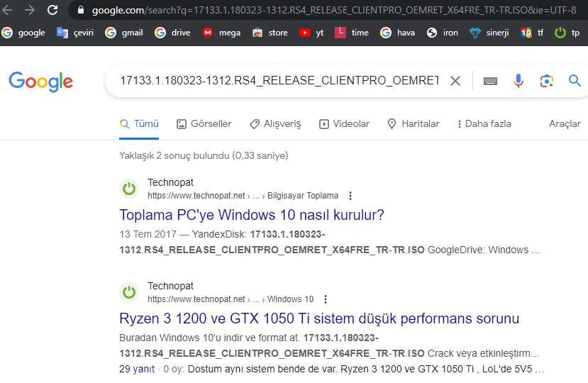Screen dimensions: 588x383
Task: Open the çeviri translate bookmark
Action: tap(75, 33)
